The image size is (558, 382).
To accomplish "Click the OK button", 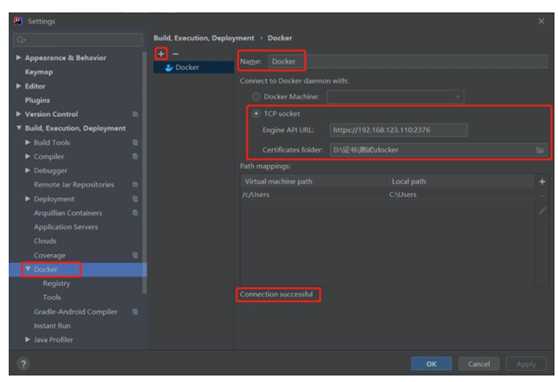I will 431,364.
